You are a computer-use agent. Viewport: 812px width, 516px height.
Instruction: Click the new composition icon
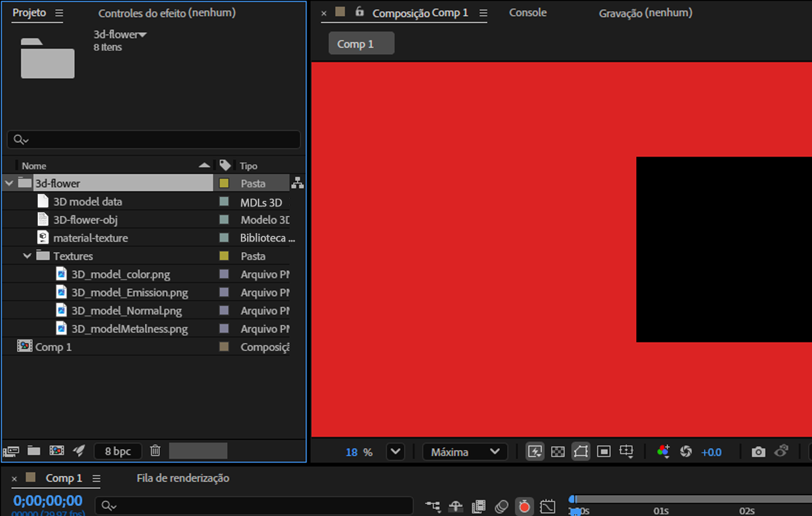click(57, 451)
